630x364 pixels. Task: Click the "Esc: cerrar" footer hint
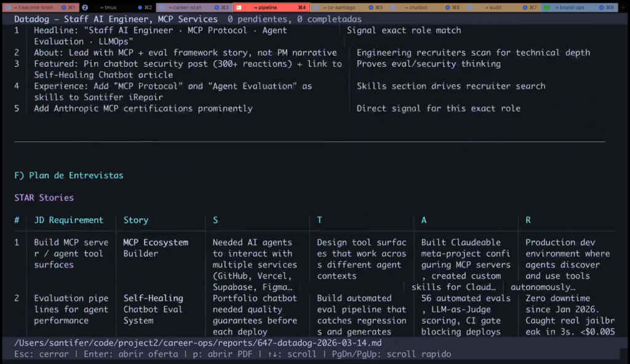coord(41,354)
